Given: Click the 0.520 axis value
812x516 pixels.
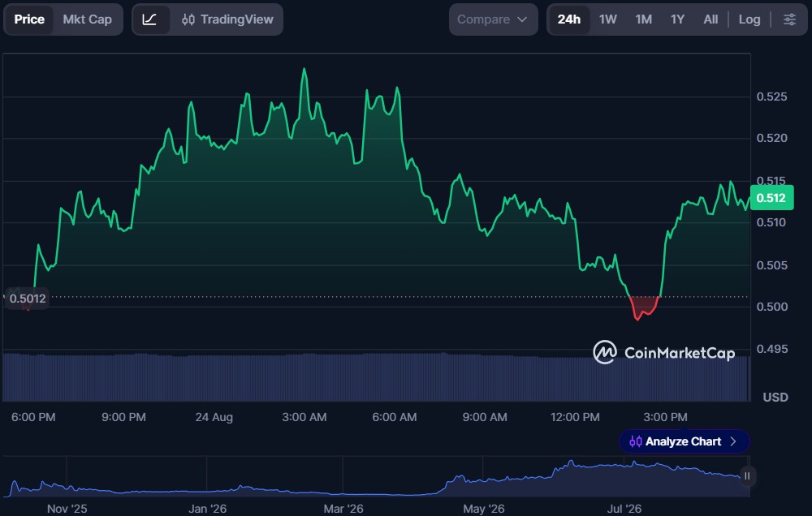Looking at the screenshot, I should 771,138.
